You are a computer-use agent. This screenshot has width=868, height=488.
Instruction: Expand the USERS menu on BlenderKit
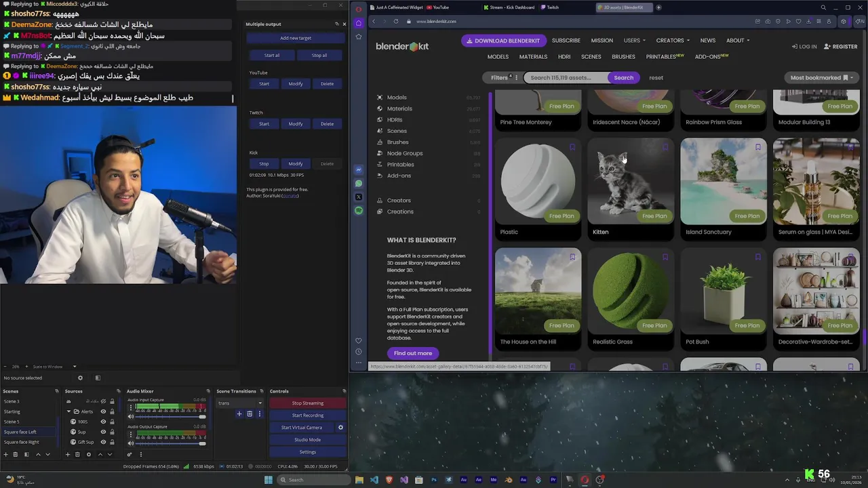point(634,40)
